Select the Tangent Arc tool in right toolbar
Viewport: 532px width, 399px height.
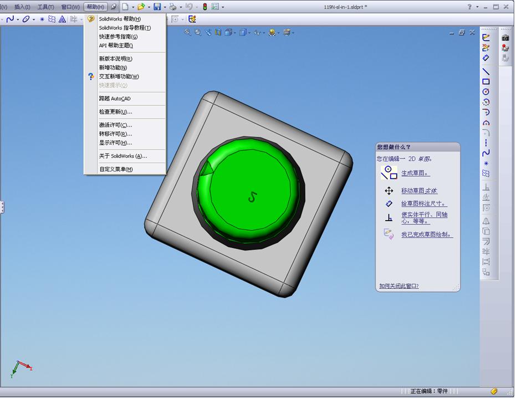pyautogui.click(x=486, y=112)
